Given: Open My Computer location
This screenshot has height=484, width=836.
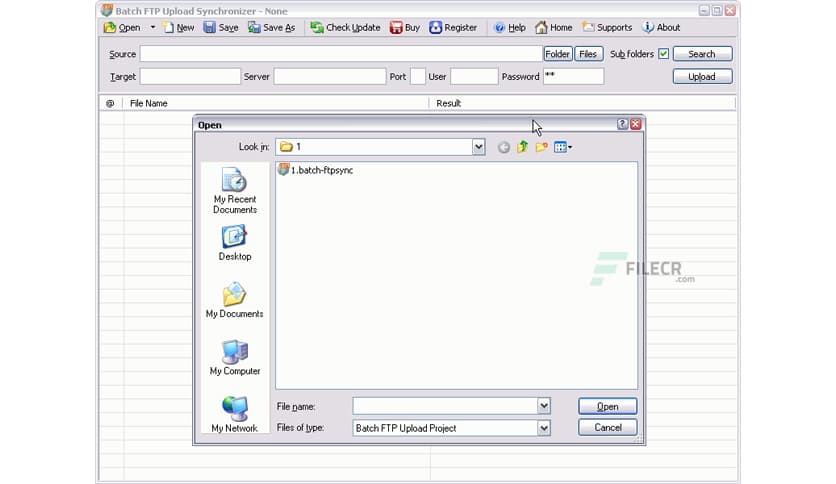Looking at the screenshot, I should coord(235,358).
